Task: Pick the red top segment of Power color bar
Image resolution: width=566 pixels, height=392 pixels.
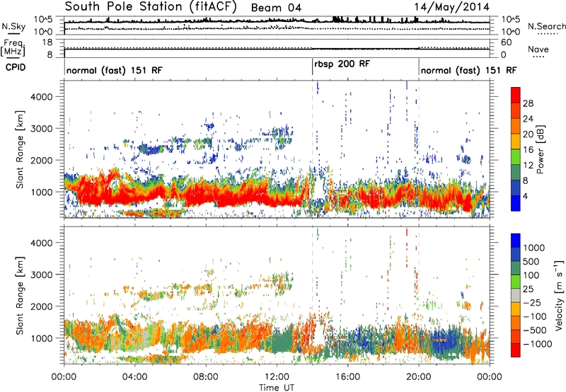Action: [516, 96]
